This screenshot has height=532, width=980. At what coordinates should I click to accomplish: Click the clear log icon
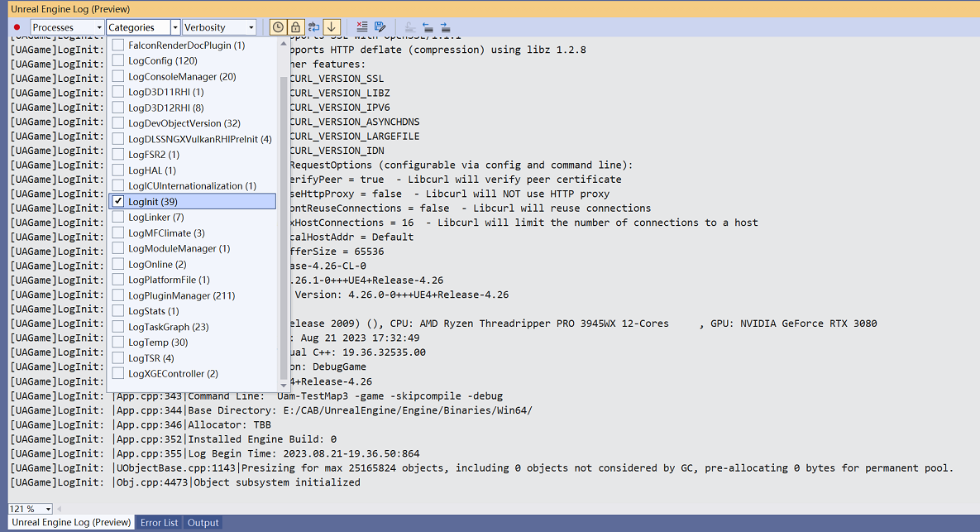click(362, 26)
